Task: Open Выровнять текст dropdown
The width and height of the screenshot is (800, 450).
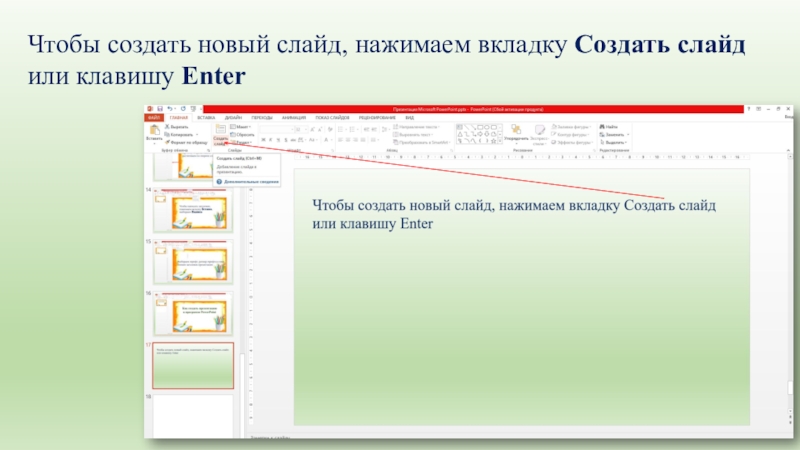Action: click(x=413, y=135)
